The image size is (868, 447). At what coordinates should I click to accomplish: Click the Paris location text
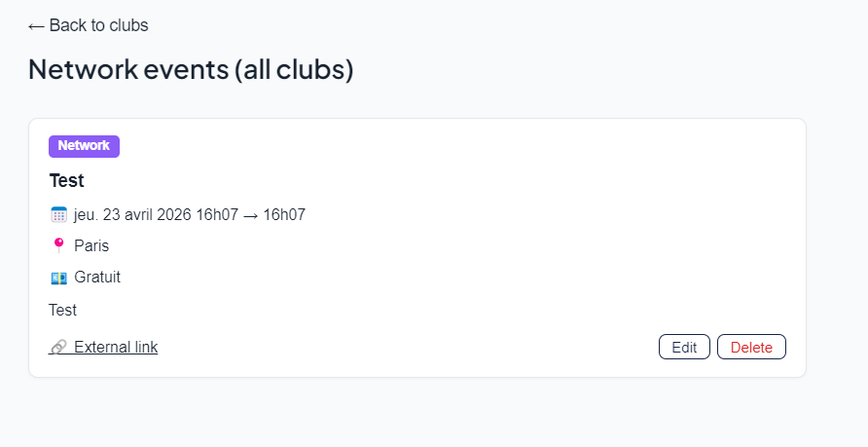point(91,245)
